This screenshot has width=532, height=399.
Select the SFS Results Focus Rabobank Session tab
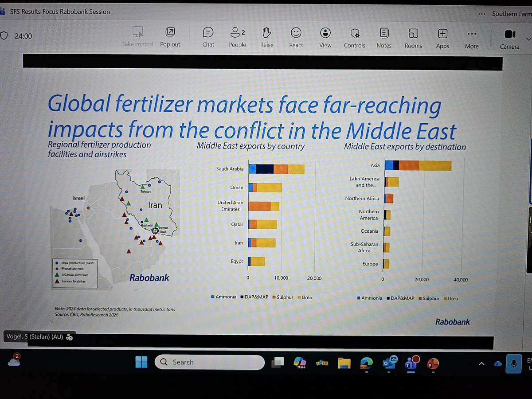(x=58, y=12)
